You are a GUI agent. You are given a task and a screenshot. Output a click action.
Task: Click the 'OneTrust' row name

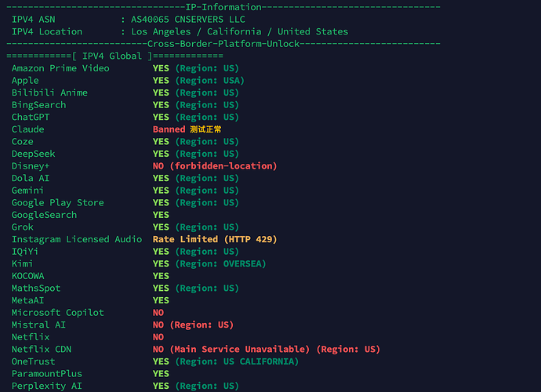pos(34,361)
